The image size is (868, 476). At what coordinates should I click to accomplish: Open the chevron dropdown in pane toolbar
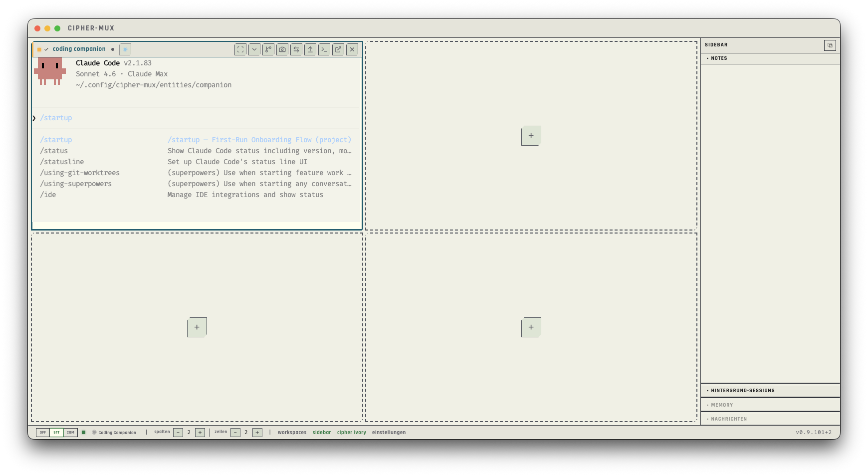point(254,49)
